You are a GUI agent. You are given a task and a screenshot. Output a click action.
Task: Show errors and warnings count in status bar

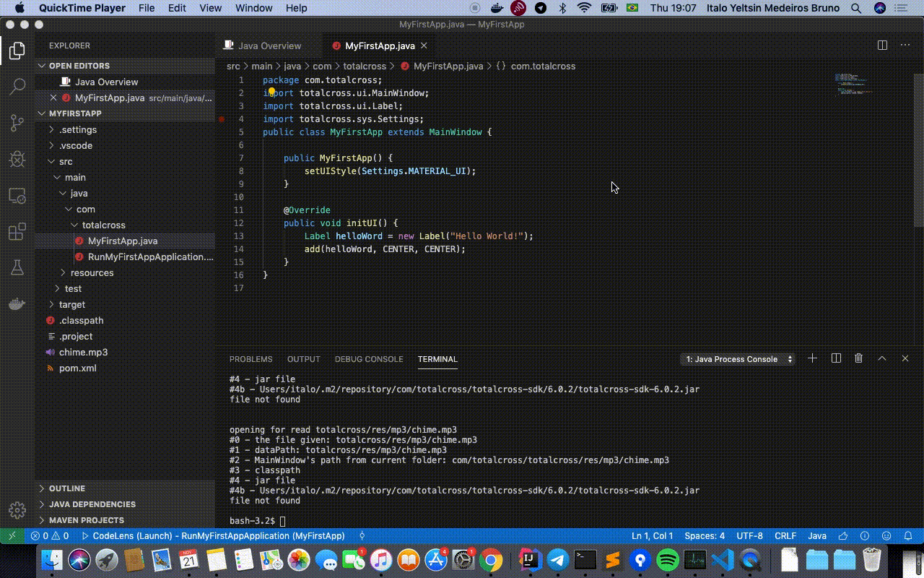50,536
